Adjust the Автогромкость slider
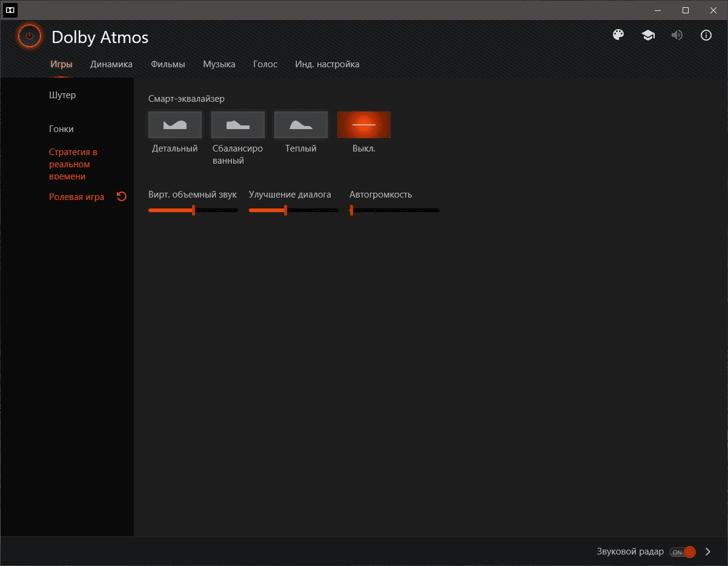The width and height of the screenshot is (728, 566). 394,210
